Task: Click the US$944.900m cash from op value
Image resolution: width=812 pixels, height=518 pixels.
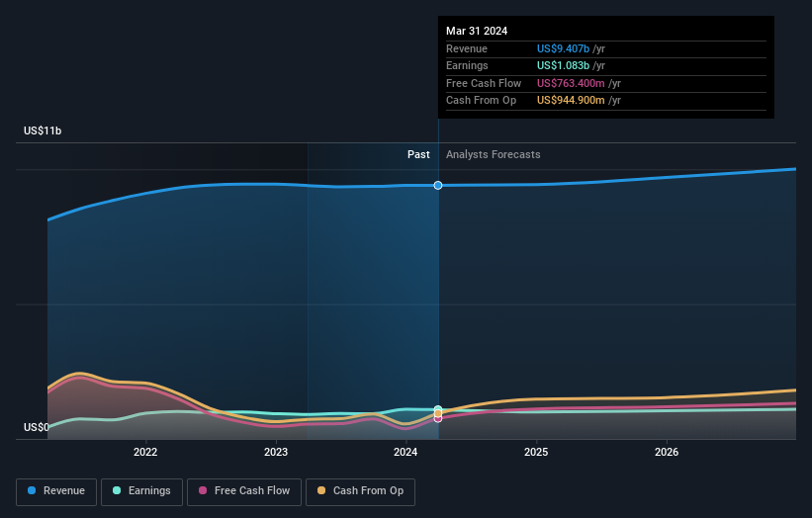Action: pyautogui.click(x=571, y=101)
